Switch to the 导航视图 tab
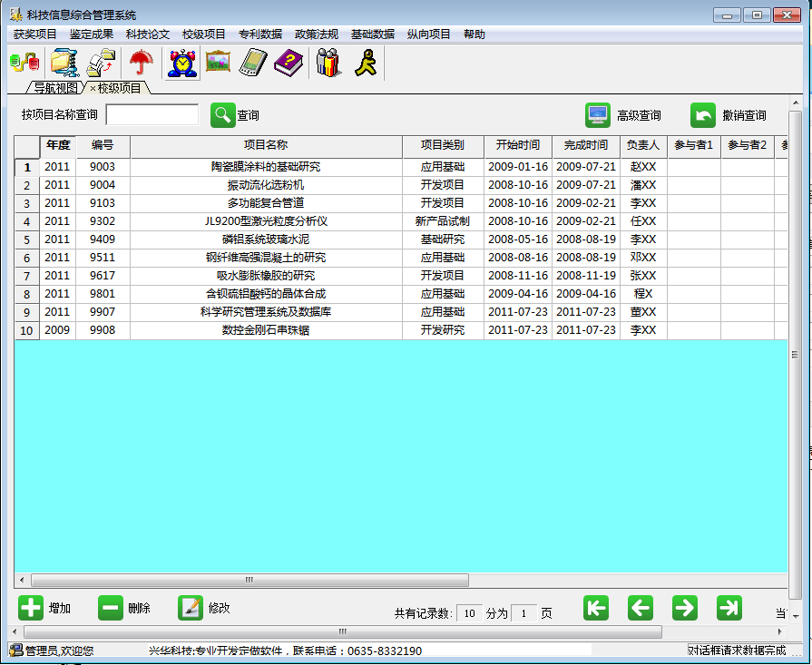 [55, 88]
